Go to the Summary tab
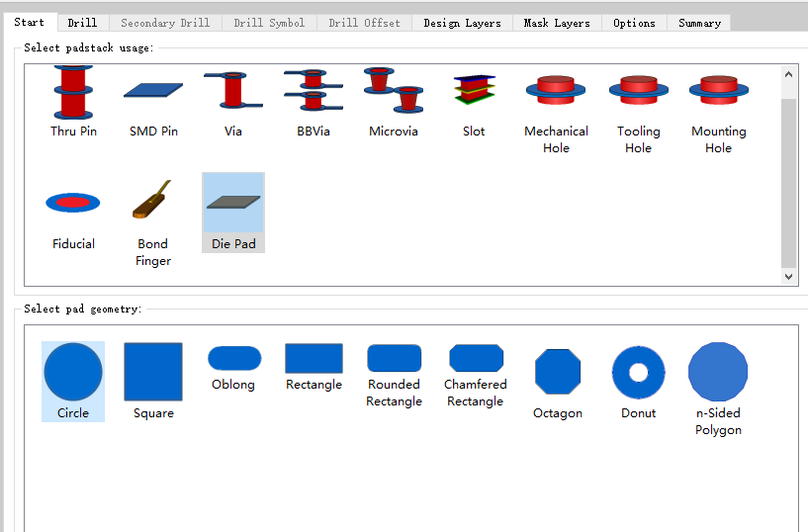This screenshot has width=808, height=532. pyautogui.click(x=699, y=23)
